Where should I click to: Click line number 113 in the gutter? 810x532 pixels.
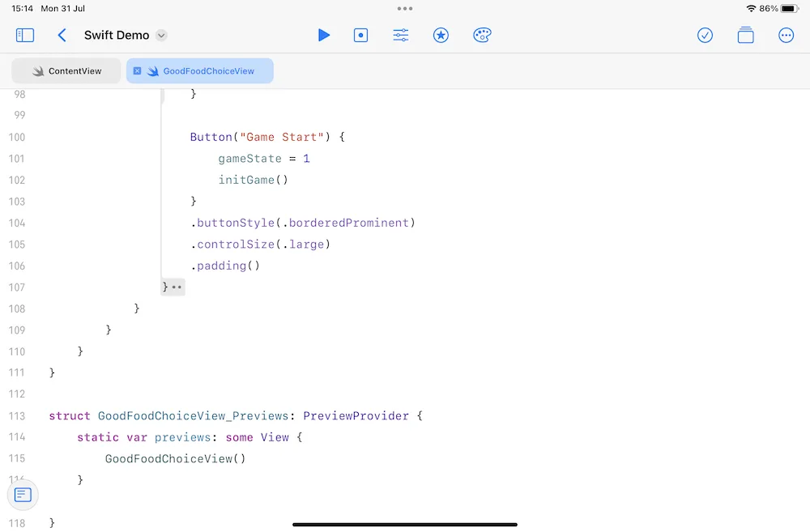(x=16, y=415)
